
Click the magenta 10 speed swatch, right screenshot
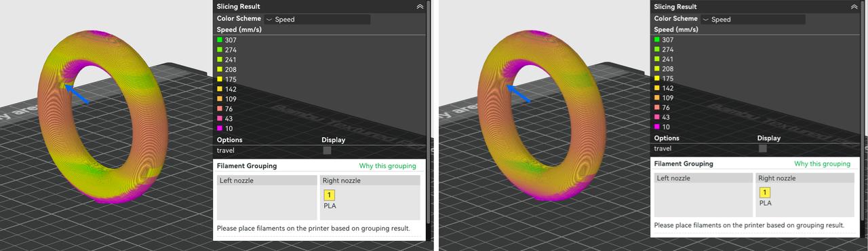click(656, 127)
